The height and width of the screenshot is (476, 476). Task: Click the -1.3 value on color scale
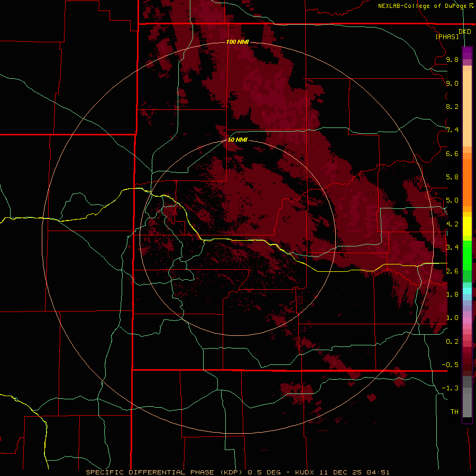(x=450, y=388)
